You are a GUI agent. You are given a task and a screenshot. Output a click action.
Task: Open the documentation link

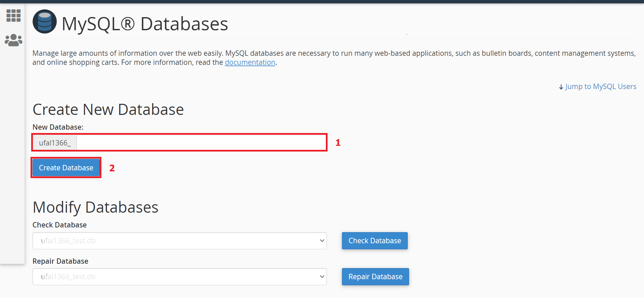[250, 62]
